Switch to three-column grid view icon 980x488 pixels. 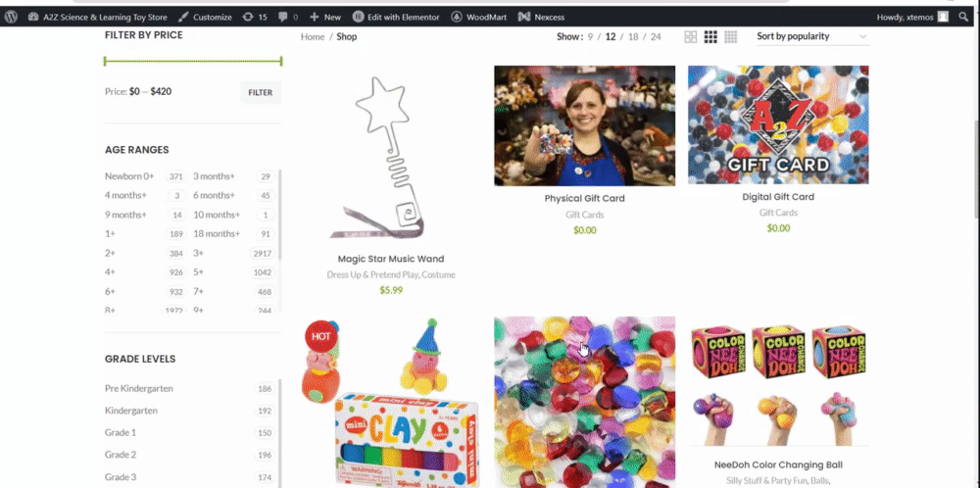point(710,37)
